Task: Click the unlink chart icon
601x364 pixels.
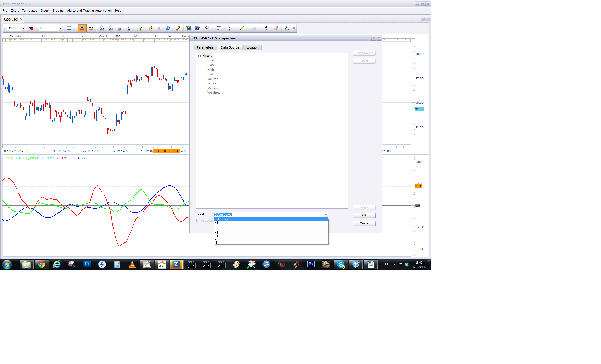Action: pyautogui.click(x=31, y=28)
